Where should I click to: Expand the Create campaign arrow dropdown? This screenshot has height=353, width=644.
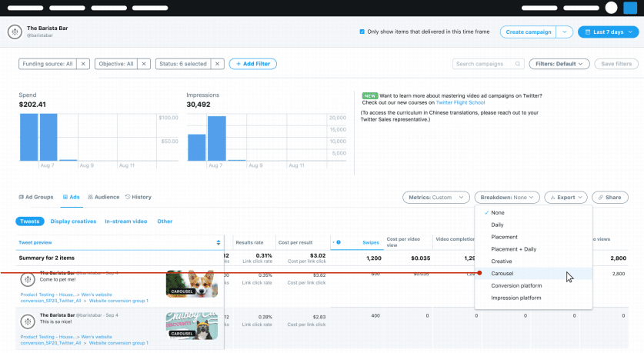point(566,32)
